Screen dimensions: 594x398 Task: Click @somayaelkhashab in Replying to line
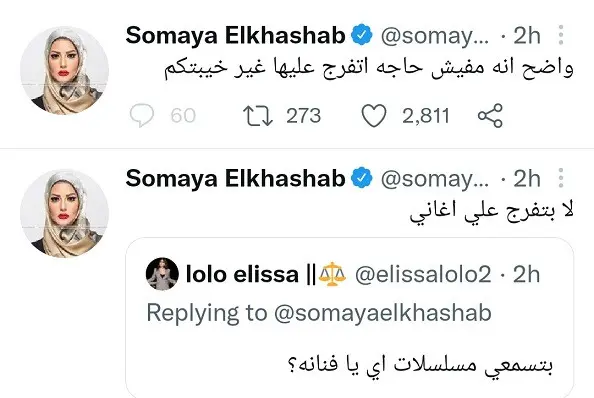[x=383, y=314]
